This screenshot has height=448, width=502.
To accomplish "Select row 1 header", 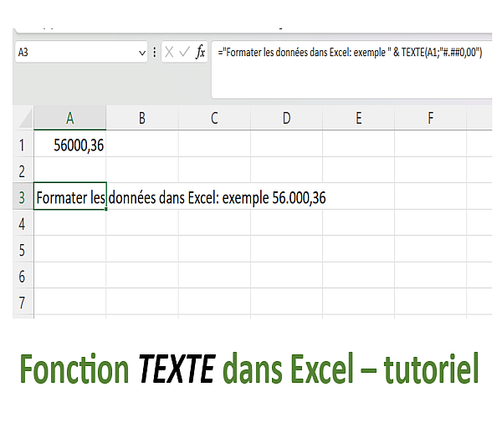I will (22, 145).
